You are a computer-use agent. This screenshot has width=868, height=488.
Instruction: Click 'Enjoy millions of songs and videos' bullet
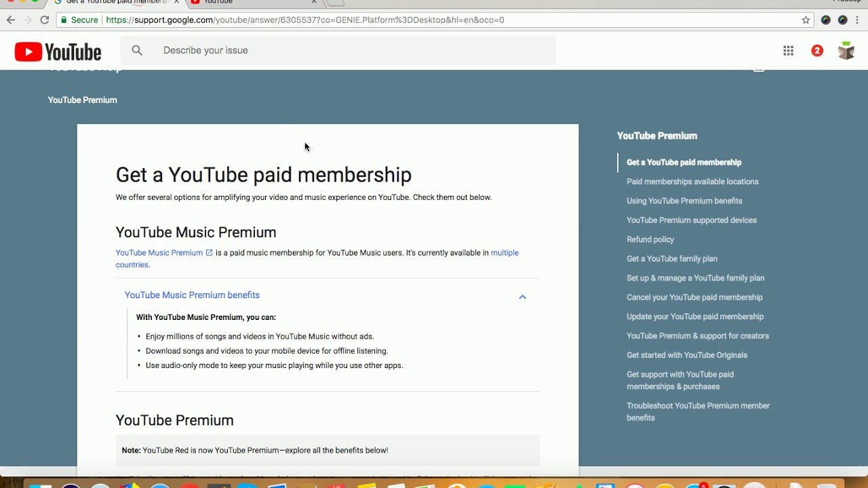[260, 336]
